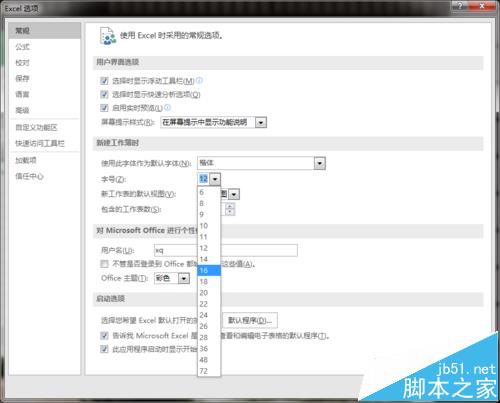
Task: Select font size 28 in list
Action: 209,337
